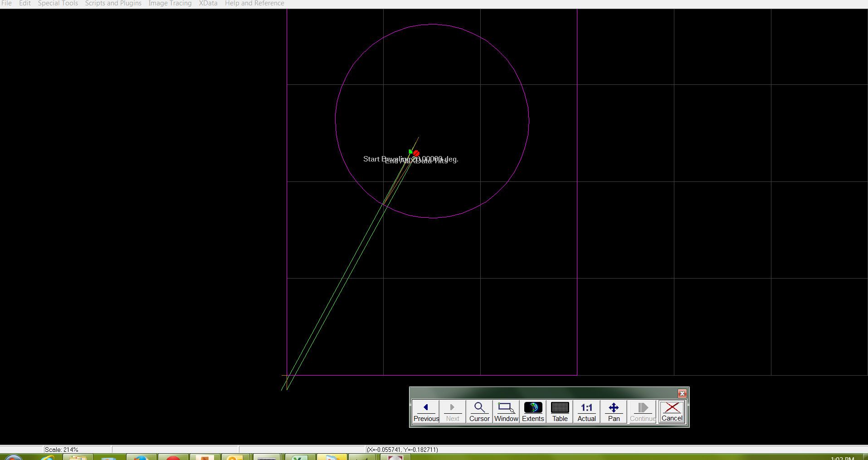Open the File menu
The height and width of the screenshot is (460, 868).
[x=6, y=3]
